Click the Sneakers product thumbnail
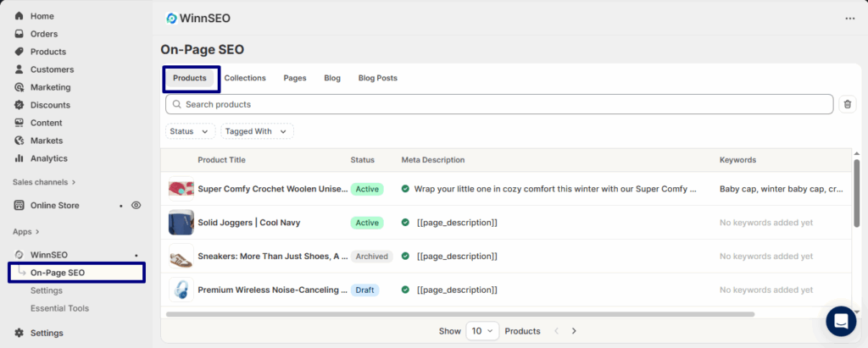Screen dimensions: 868x348 pyautogui.click(x=181, y=257)
